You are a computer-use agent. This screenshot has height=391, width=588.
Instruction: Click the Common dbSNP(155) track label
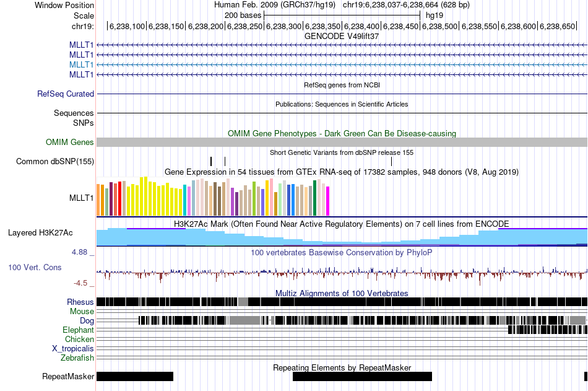point(54,162)
